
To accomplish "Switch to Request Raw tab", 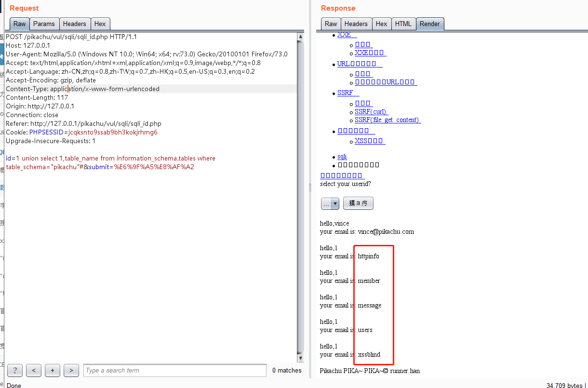I will pyautogui.click(x=20, y=24).
